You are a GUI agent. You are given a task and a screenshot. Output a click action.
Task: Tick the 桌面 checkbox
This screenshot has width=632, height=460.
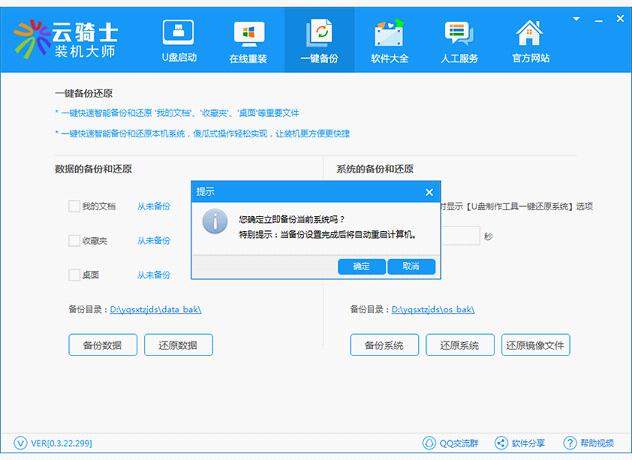tap(74, 274)
